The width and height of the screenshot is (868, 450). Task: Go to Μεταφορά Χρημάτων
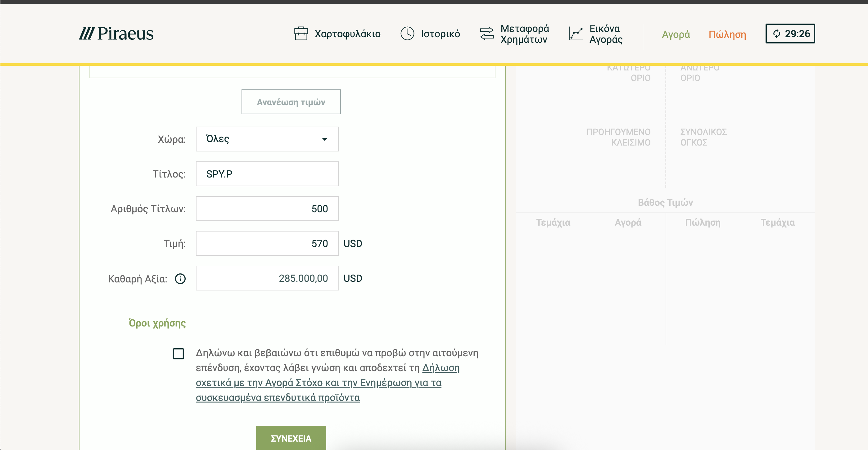(x=524, y=34)
